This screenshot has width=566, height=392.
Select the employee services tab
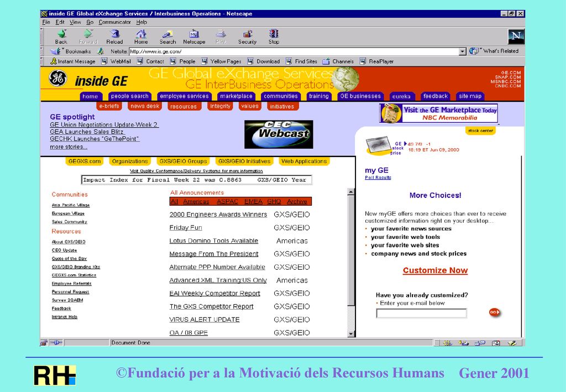point(184,96)
